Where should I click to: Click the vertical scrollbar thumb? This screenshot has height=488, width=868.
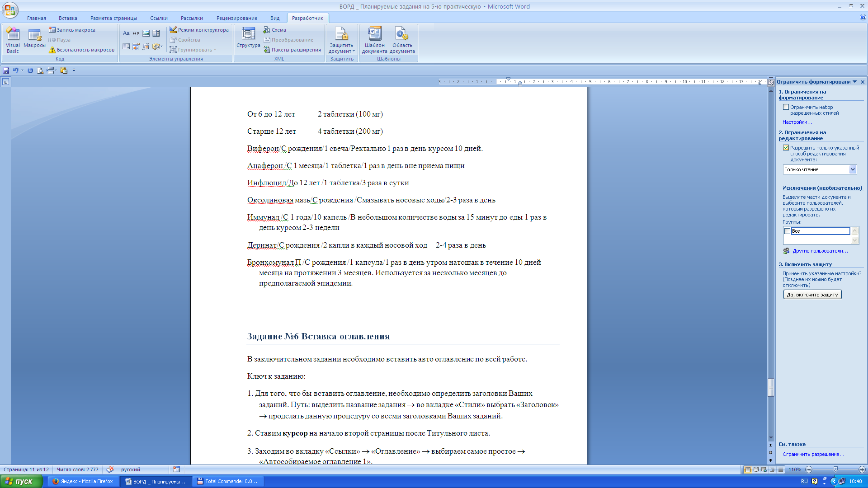[771, 388]
